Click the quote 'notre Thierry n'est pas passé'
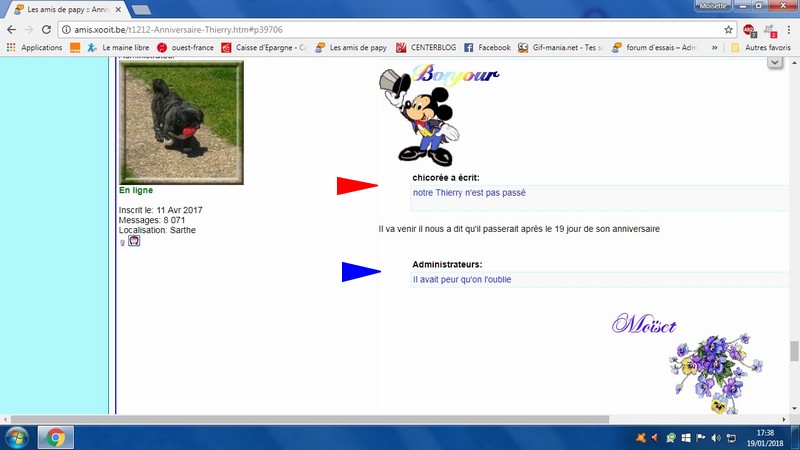Image resolution: width=800 pixels, height=450 pixels. 469,193
